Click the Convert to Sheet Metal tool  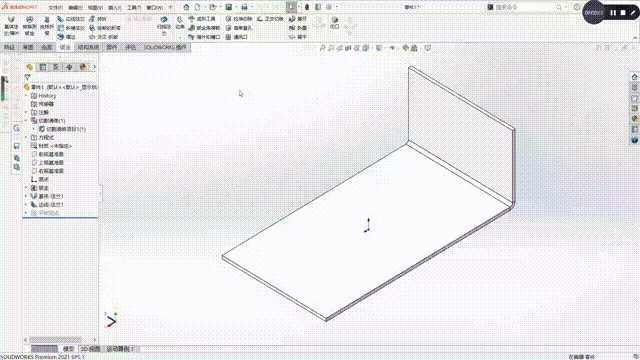(x=29, y=26)
